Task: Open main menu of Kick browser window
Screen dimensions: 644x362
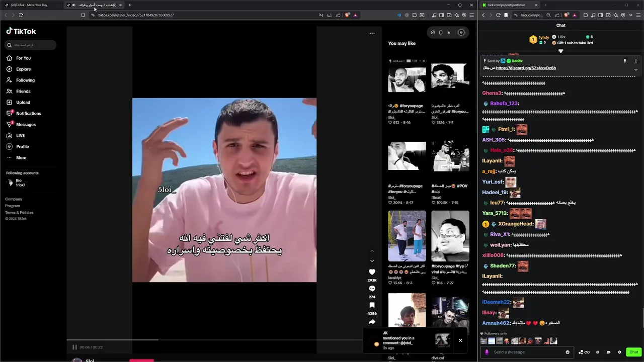Action: [x=638, y=15]
